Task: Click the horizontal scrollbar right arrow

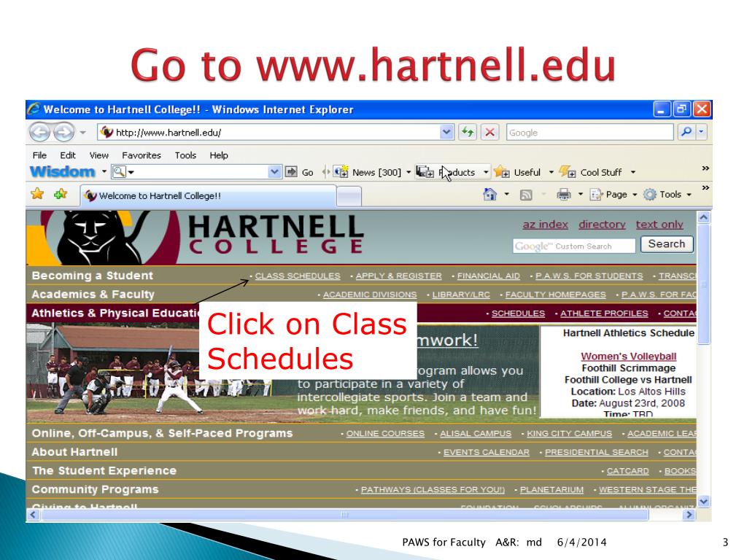Action: tap(689, 515)
